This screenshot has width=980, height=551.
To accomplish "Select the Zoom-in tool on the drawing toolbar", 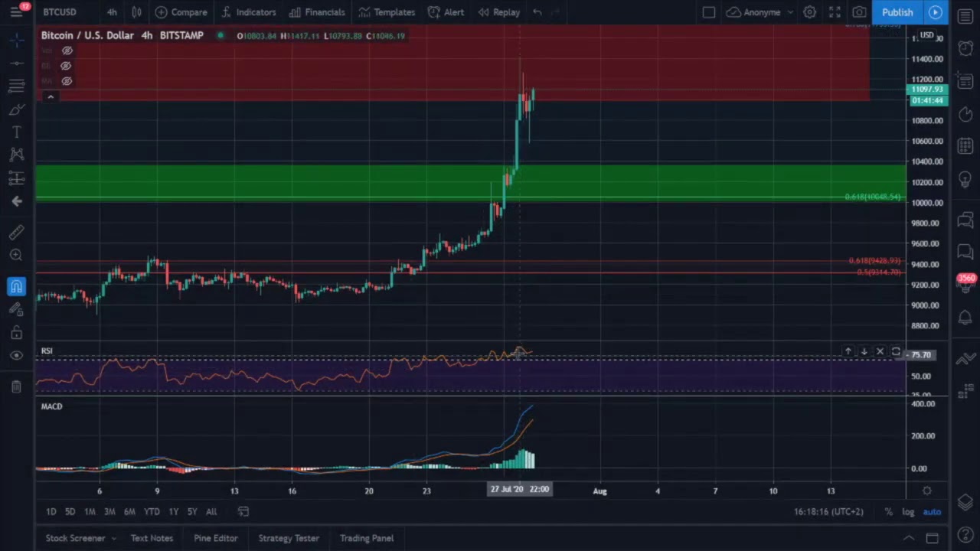I will [x=16, y=255].
